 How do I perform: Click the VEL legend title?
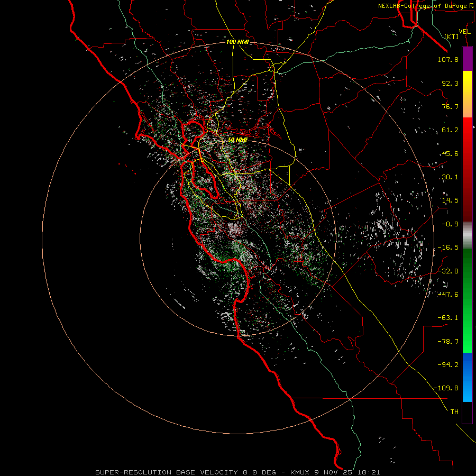[x=464, y=32]
